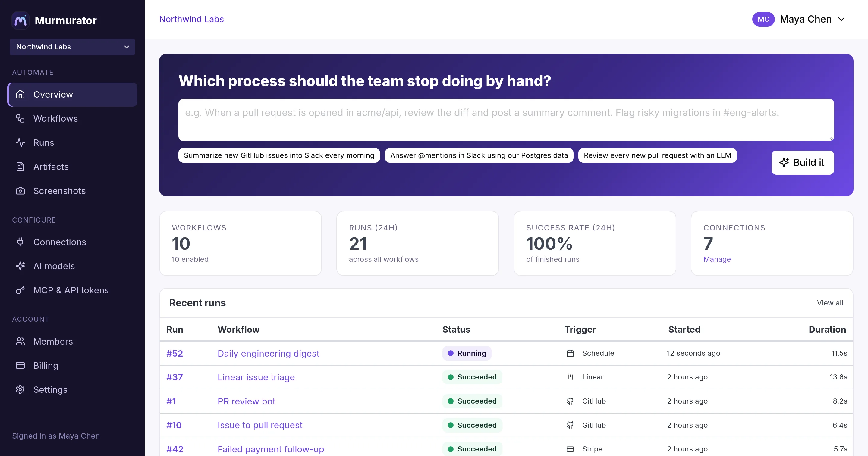
Task: Click the Settings gear icon
Action: pos(20,389)
